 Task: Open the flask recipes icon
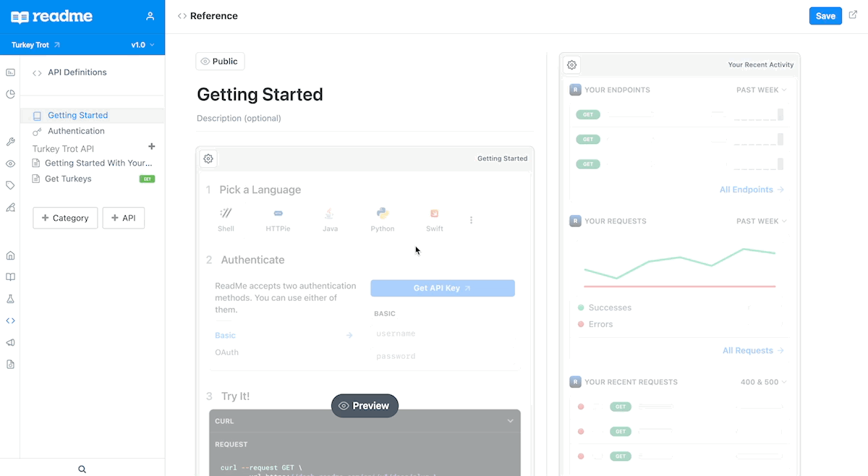coord(10,299)
